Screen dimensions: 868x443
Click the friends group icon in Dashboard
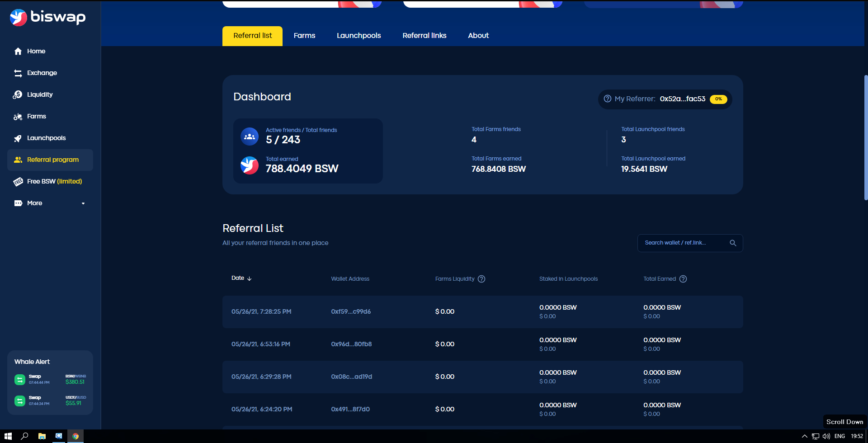[x=250, y=136]
